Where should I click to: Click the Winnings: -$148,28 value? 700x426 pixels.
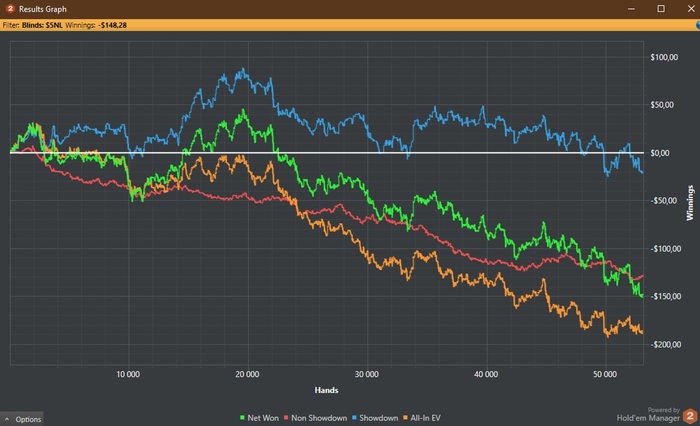(96, 25)
